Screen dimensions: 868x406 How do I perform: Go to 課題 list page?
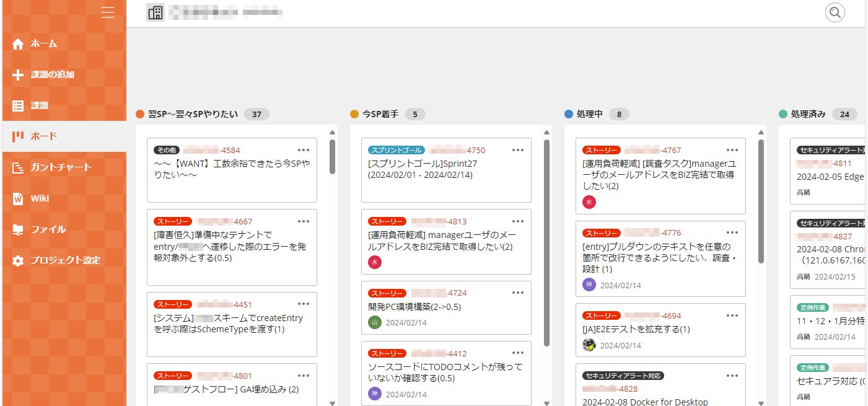coord(63,105)
